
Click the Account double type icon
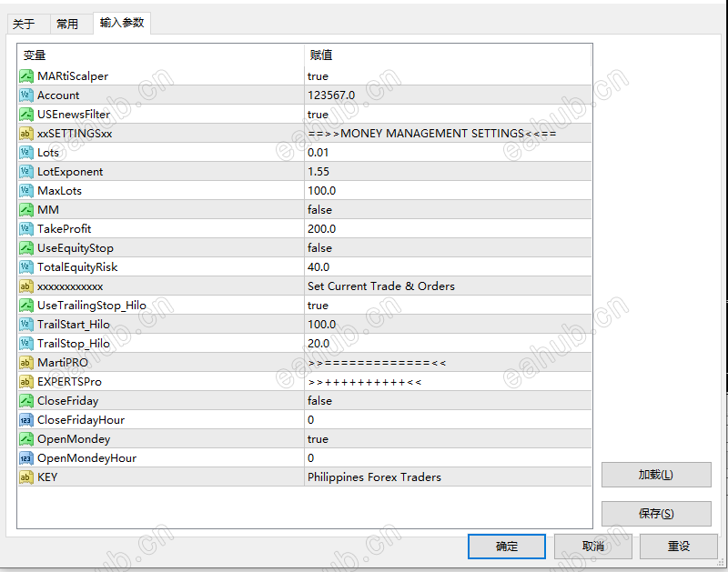(x=26, y=95)
